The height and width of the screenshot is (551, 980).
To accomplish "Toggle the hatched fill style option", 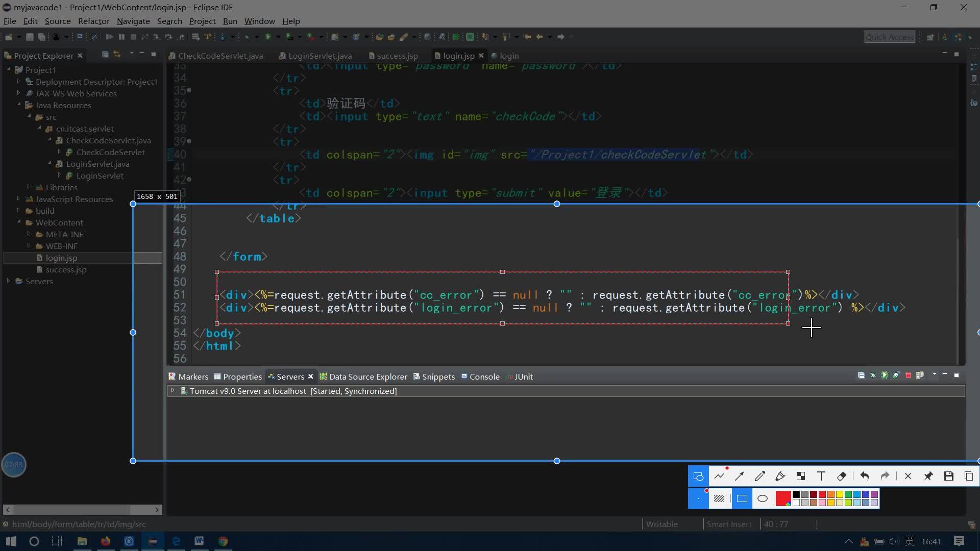I will [719, 498].
